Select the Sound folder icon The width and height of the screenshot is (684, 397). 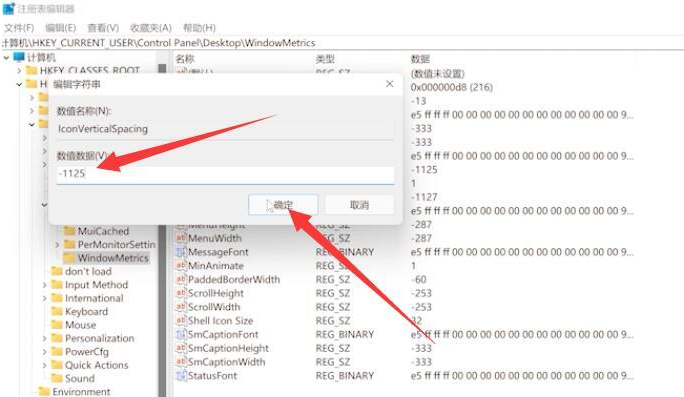(x=57, y=378)
